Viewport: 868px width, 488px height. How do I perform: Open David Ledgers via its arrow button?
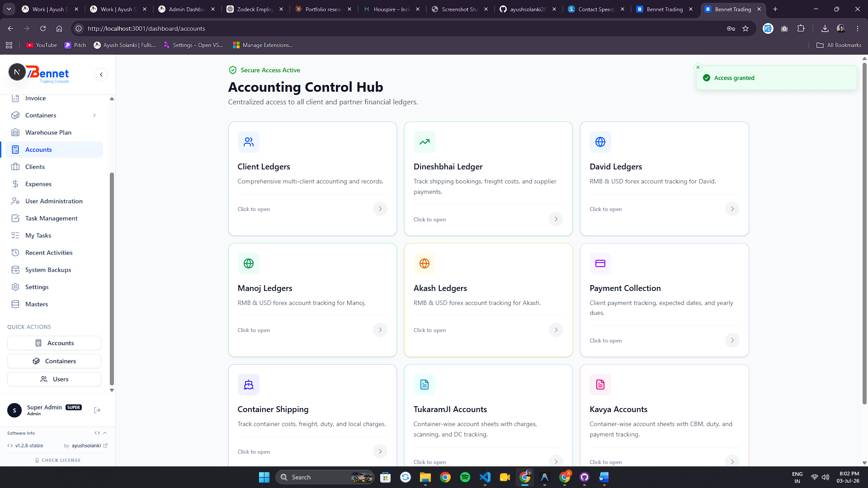pyautogui.click(x=732, y=209)
